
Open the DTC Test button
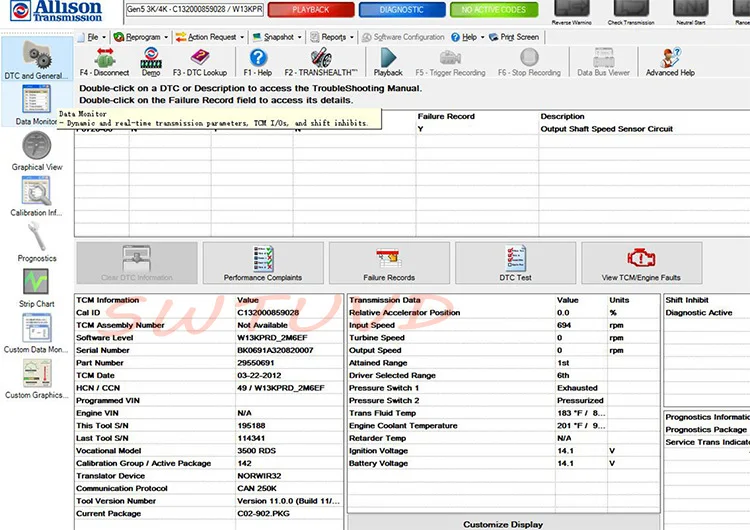point(516,263)
